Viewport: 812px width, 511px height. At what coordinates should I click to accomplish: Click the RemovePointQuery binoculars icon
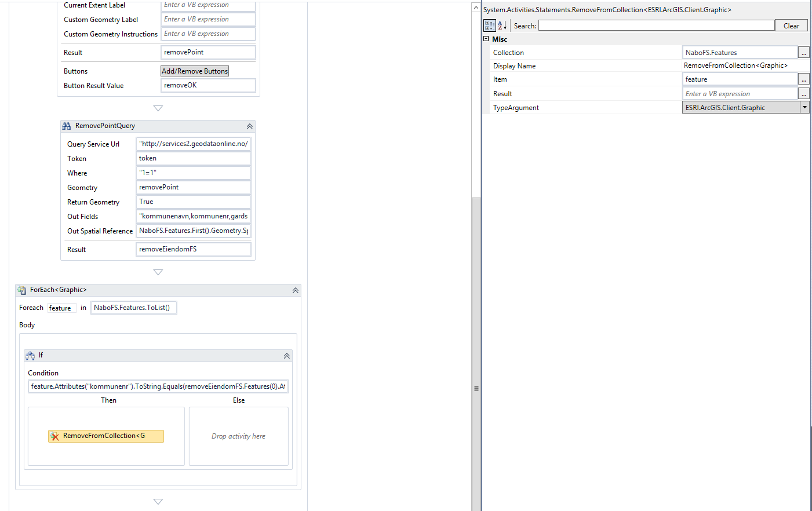pyautogui.click(x=67, y=126)
